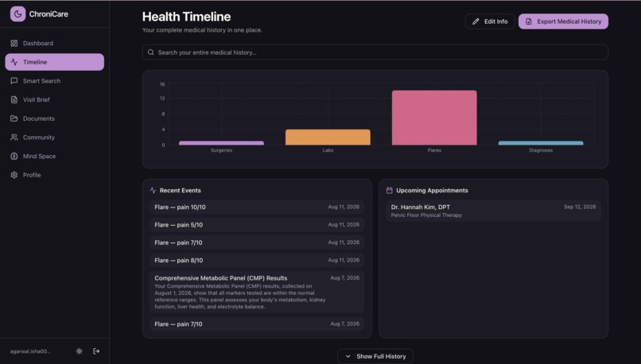Click the Timeline pulse icon in sidebar

coord(14,62)
